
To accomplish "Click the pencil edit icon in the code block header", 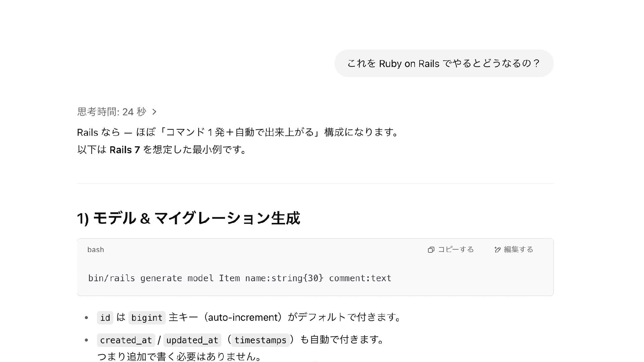I will point(497,250).
